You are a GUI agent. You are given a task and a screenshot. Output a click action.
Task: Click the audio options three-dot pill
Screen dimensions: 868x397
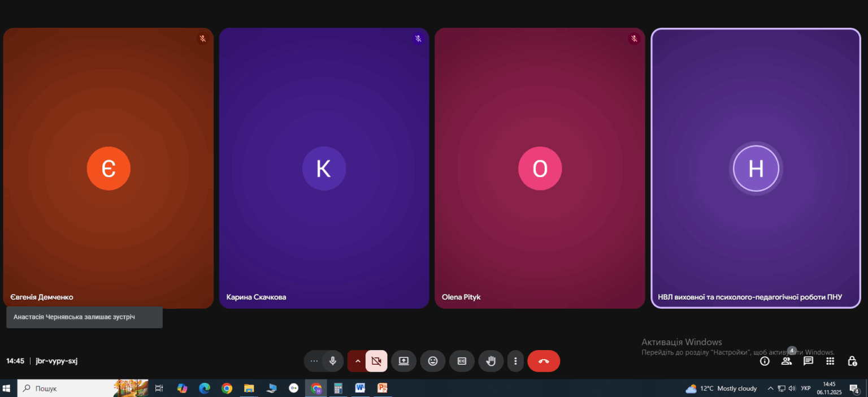pyautogui.click(x=314, y=361)
